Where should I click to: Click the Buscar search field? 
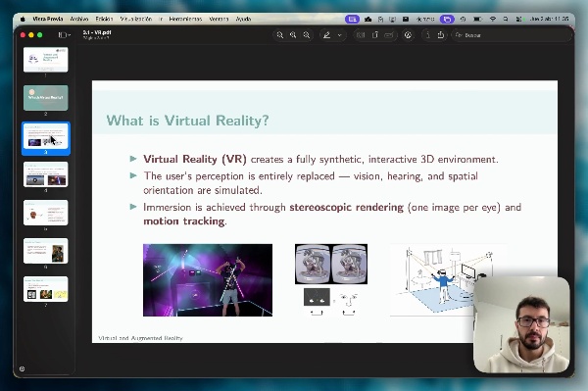[512, 35]
